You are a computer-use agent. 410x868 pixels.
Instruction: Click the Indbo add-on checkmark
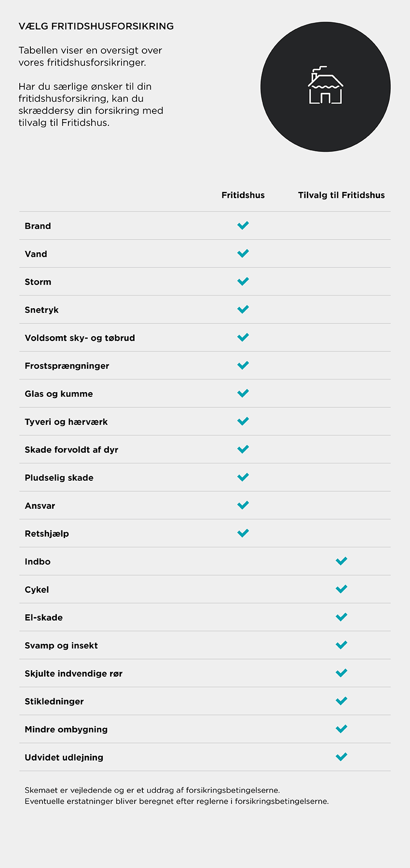(342, 561)
